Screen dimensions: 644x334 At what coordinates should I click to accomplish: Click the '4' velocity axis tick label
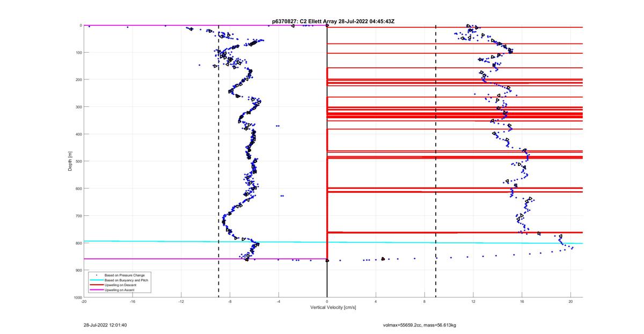coord(376,301)
